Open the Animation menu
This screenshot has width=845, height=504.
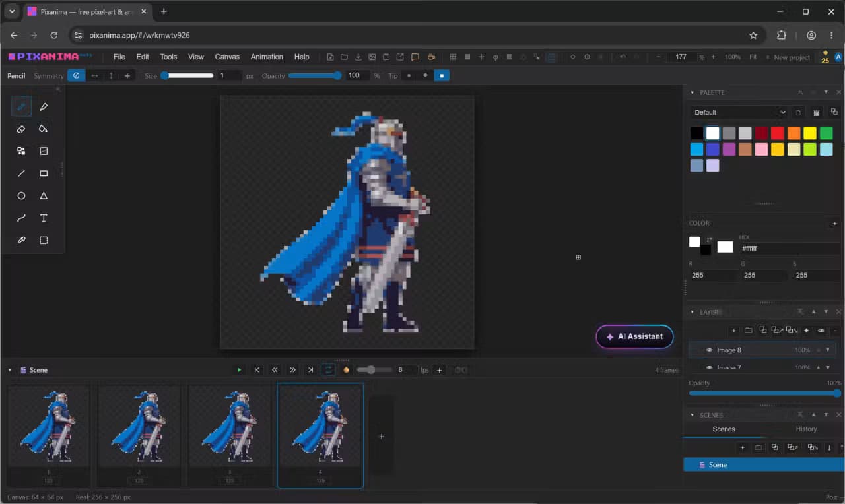267,57
